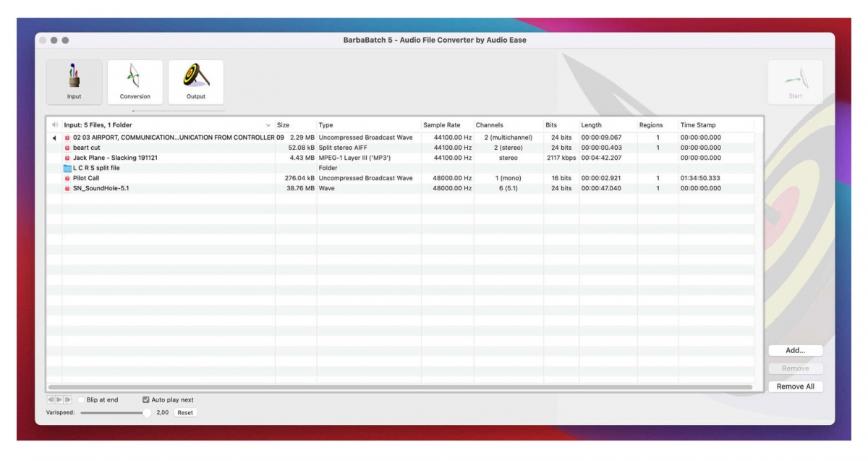868x461 pixels.
Task: Click the 38.76 MB size cell
Action: 301,188
